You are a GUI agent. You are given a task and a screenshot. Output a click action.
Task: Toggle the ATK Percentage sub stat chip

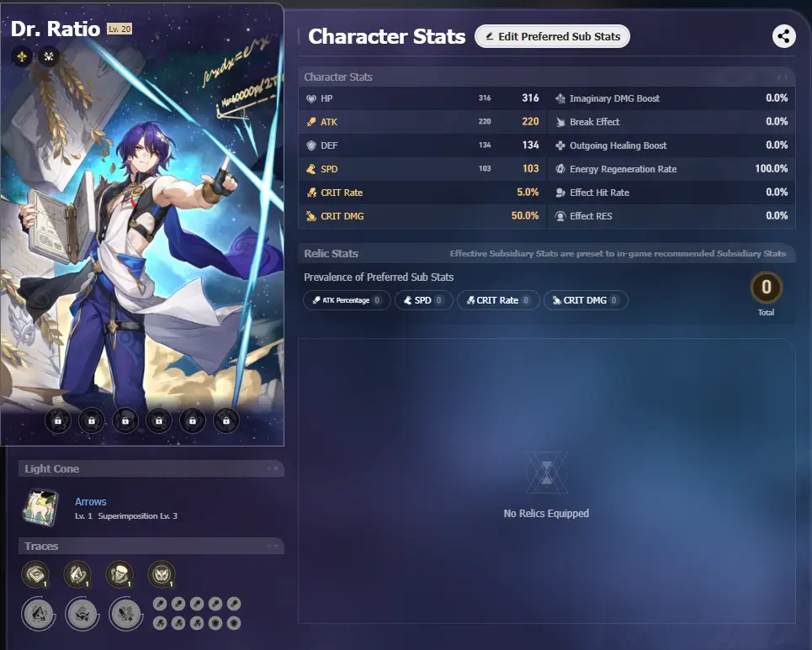pos(347,300)
